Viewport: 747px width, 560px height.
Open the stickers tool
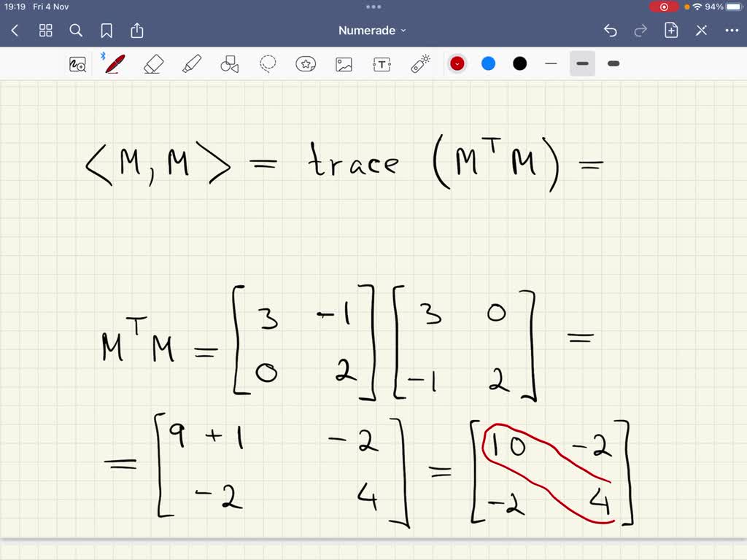[x=306, y=63]
